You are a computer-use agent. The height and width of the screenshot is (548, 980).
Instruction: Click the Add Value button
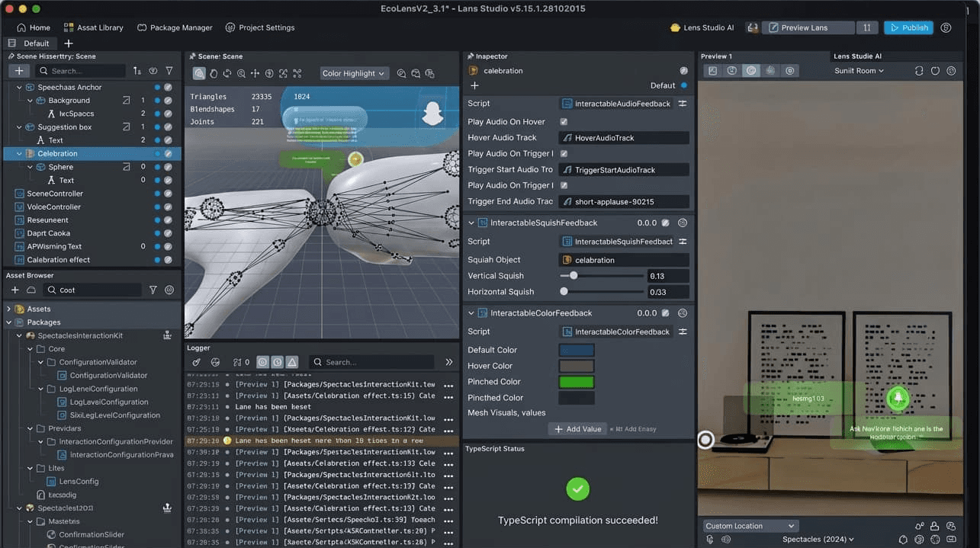[577, 429]
